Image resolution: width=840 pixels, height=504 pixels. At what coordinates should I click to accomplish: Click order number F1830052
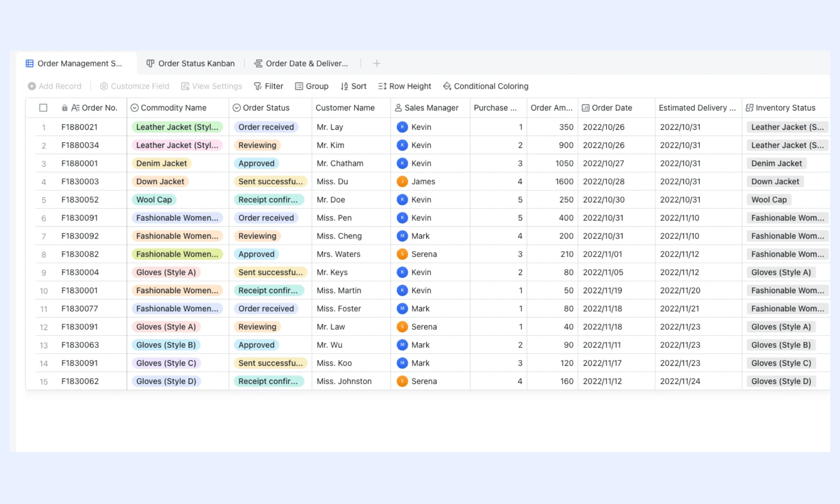coord(80,199)
